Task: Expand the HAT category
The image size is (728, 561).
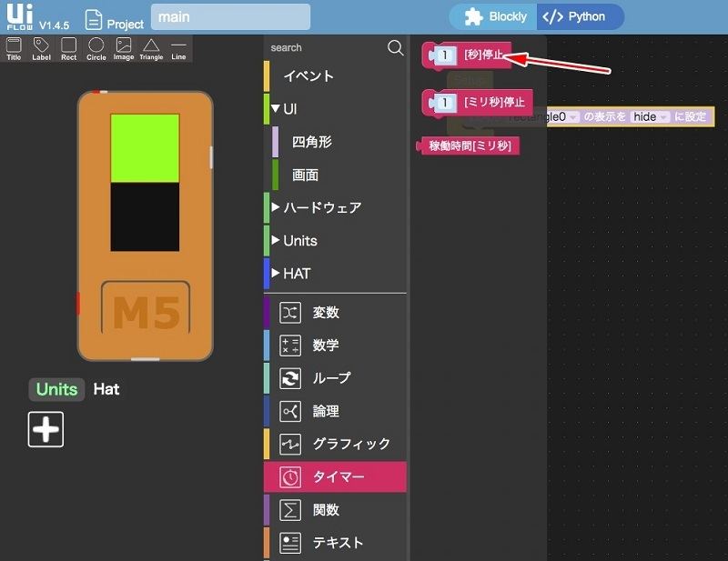Action: (276, 273)
